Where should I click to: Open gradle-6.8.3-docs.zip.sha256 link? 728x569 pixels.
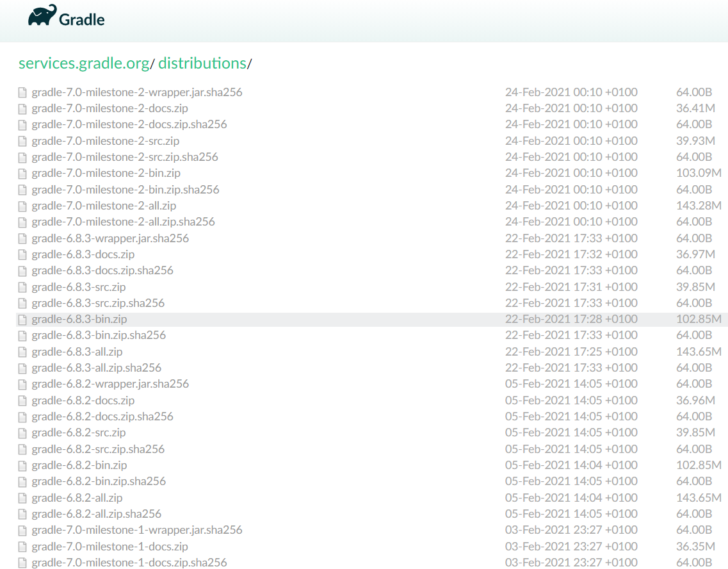tap(102, 270)
